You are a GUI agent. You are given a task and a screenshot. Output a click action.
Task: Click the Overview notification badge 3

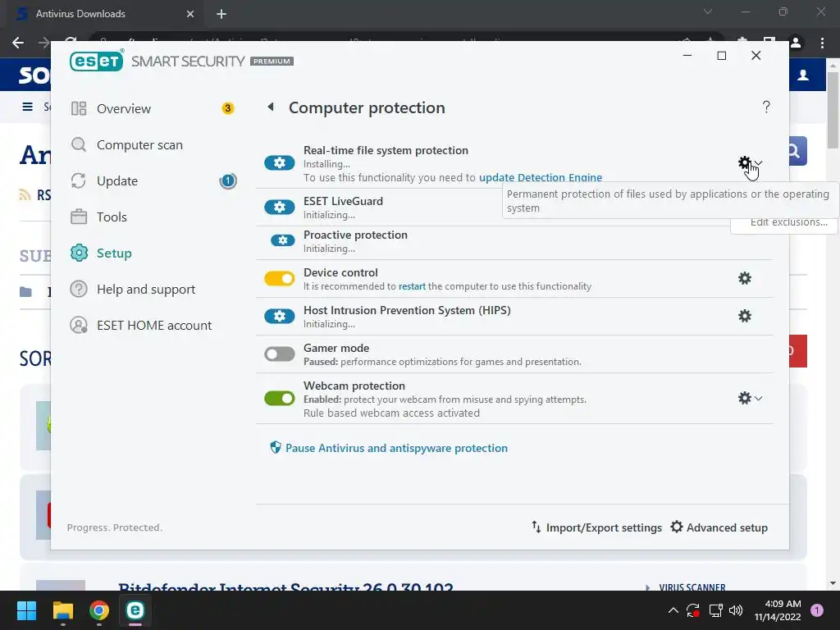[x=228, y=109]
